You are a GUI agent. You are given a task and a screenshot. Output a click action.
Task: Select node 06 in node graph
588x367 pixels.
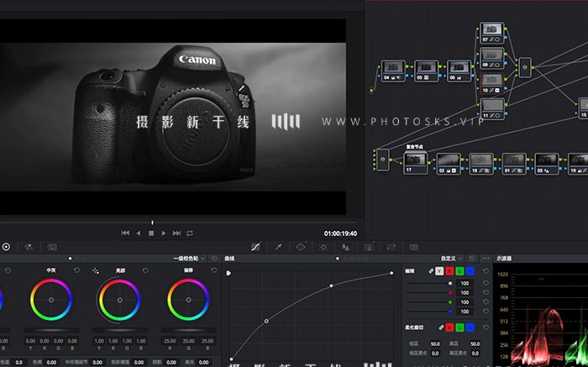459,71
